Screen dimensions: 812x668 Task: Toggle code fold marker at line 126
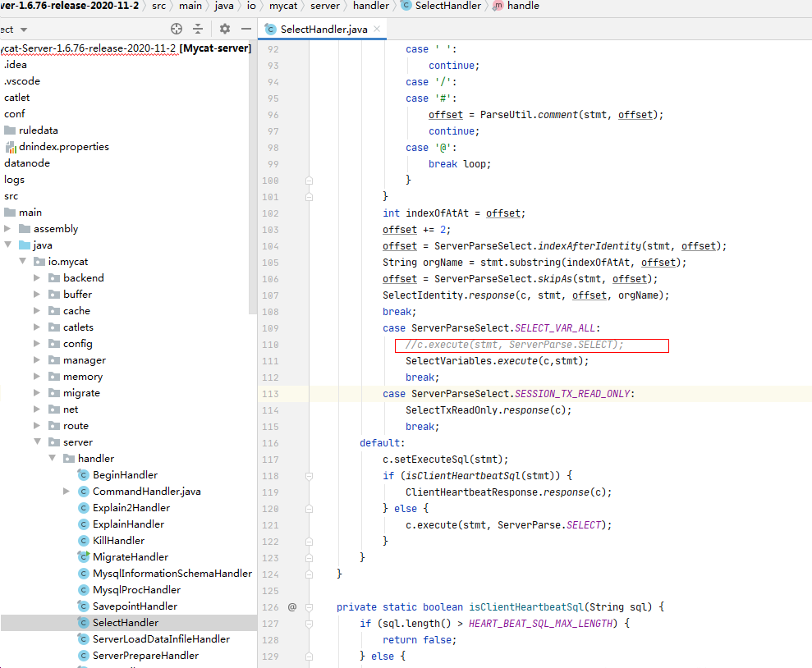[310, 607]
